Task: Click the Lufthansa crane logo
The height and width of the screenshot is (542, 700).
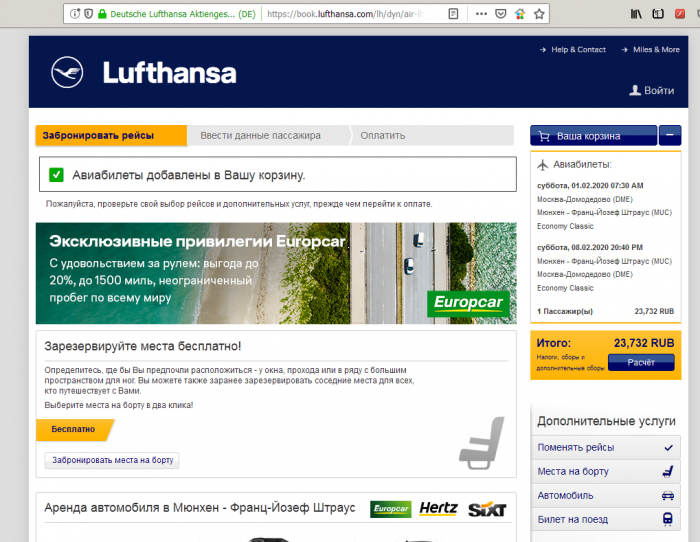Action: (x=67, y=72)
